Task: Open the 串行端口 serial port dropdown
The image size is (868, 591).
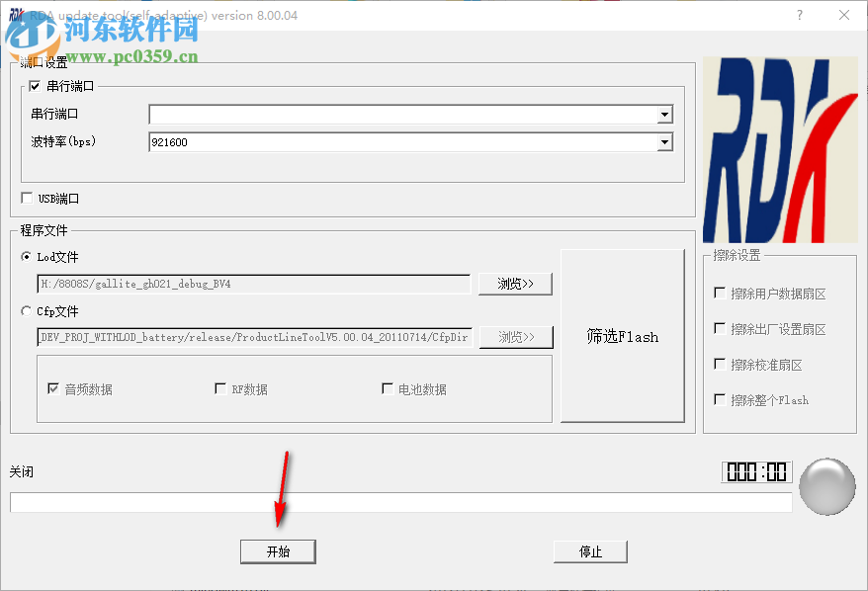Action: 664,114
